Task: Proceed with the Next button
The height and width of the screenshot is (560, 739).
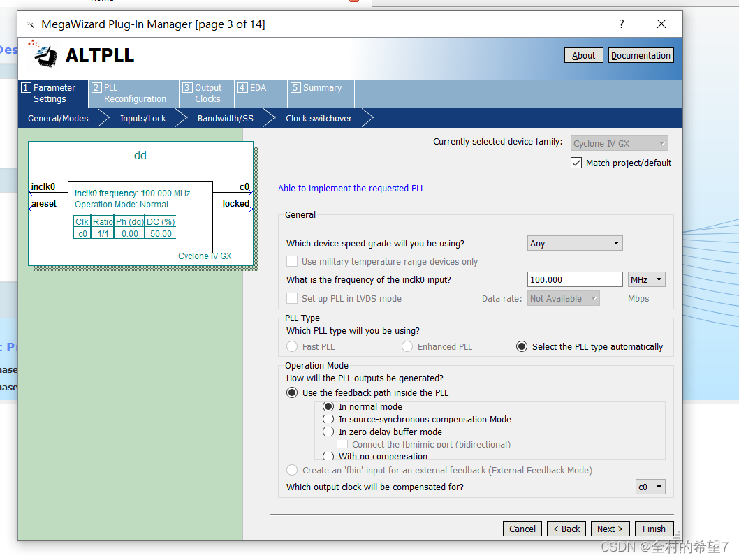Action: (x=610, y=529)
